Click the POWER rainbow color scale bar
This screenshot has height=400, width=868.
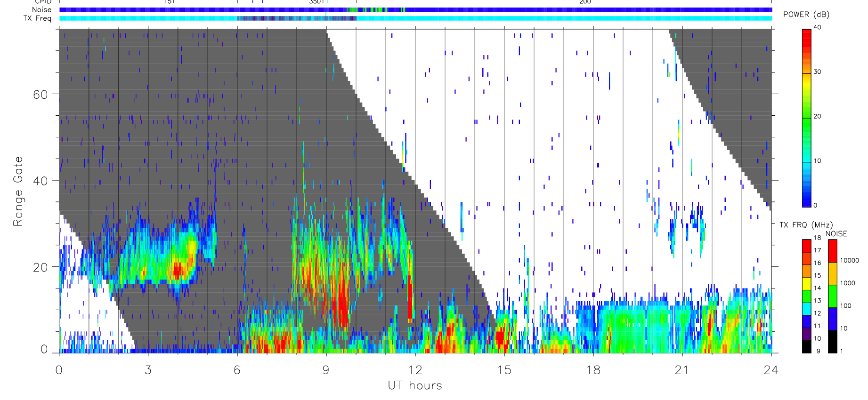[807, 118]
